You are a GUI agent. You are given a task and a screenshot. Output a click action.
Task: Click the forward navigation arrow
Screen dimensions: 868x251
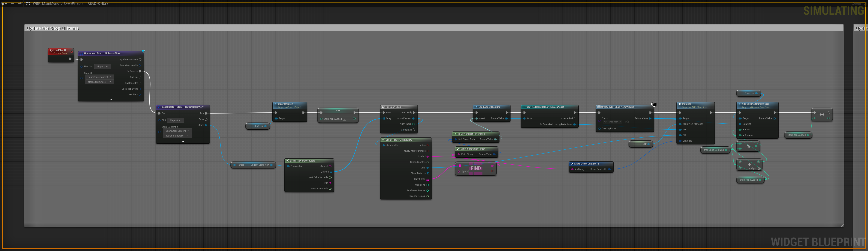(19, 3)
